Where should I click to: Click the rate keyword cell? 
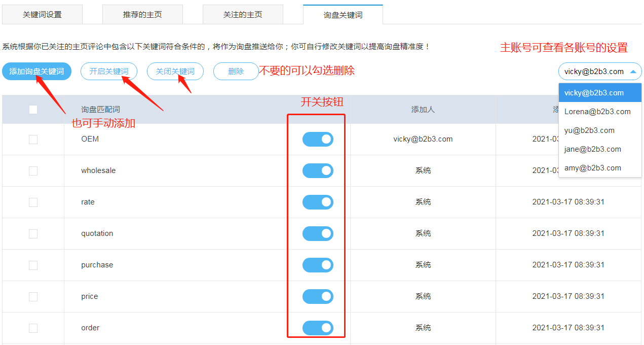pyautogui.click(x=88, y=202)
